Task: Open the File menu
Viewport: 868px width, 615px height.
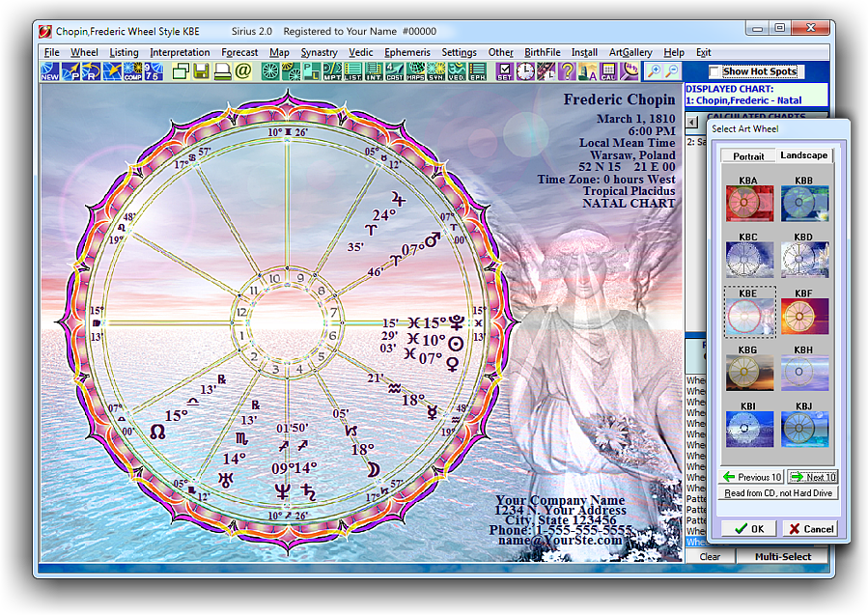Action: pos(51,52)
